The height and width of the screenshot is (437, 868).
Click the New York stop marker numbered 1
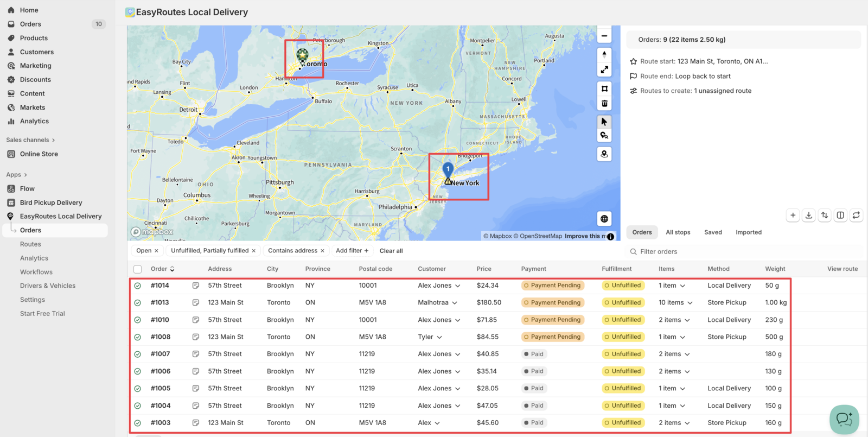(448, 170)
